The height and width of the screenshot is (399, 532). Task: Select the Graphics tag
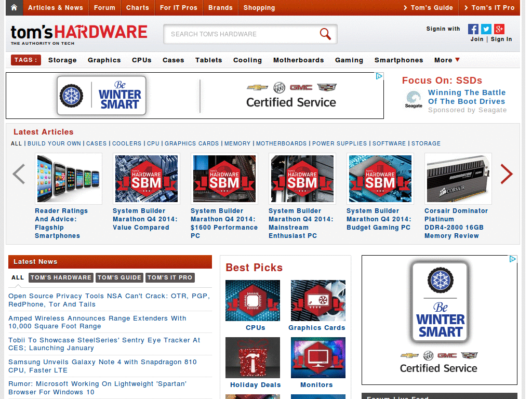pos(104,60)
